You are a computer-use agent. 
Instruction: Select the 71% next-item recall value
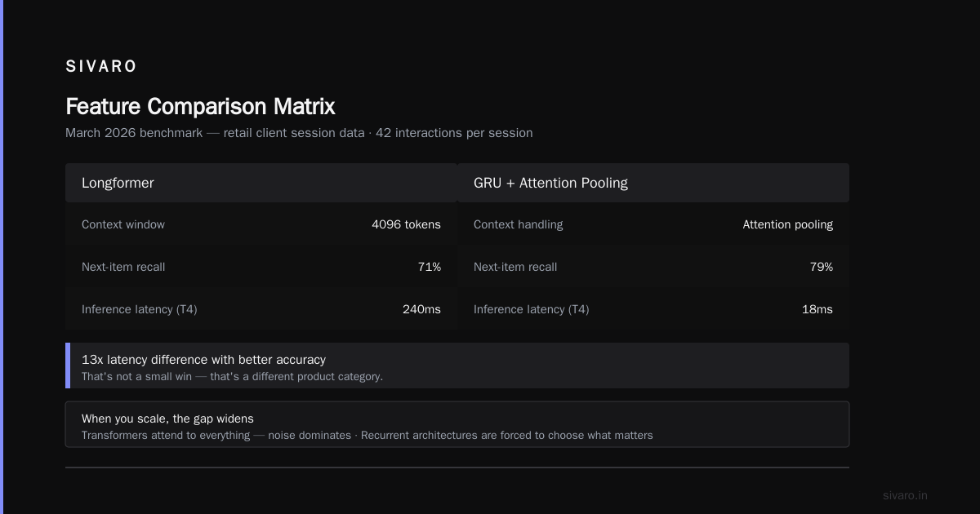(430, 267)
